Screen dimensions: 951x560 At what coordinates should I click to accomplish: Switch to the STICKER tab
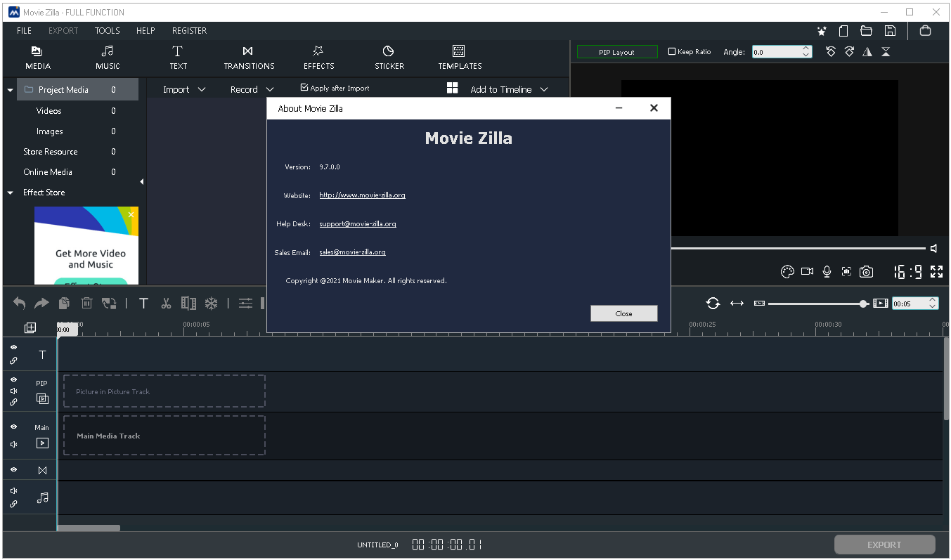[x=389, y=58]
